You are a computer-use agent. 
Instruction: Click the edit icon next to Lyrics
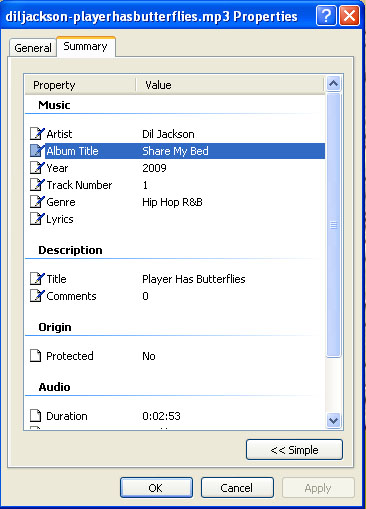tap(37, 219)
